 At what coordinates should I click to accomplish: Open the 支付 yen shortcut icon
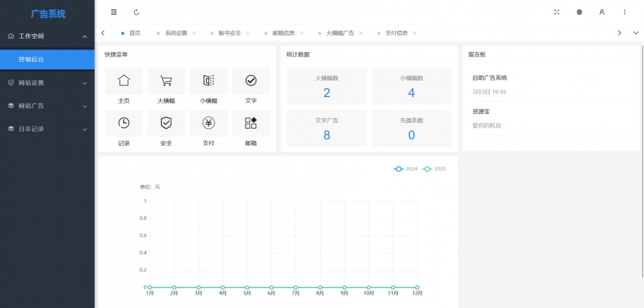[209, 123]
